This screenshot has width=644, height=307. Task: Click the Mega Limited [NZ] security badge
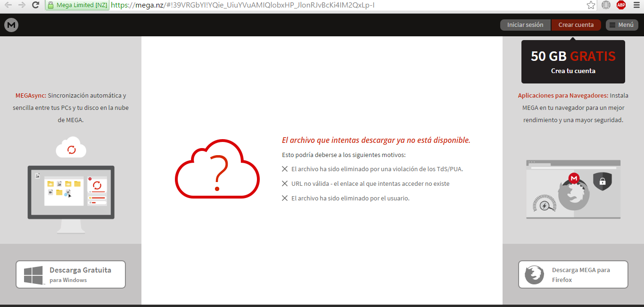click(x=77, y=5)
